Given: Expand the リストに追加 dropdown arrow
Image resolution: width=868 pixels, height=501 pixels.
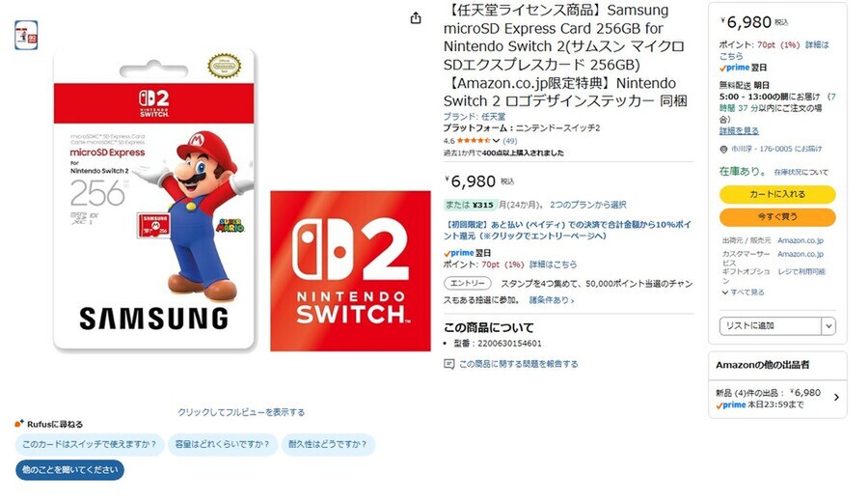Looking at the screenshot, I should 828,326.
